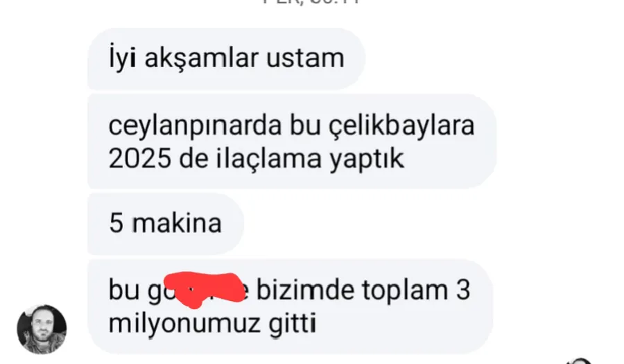Tap the word 'milyonumuz' in last bubble
This screenshot has height=364, width=624.
coord(184,324)
